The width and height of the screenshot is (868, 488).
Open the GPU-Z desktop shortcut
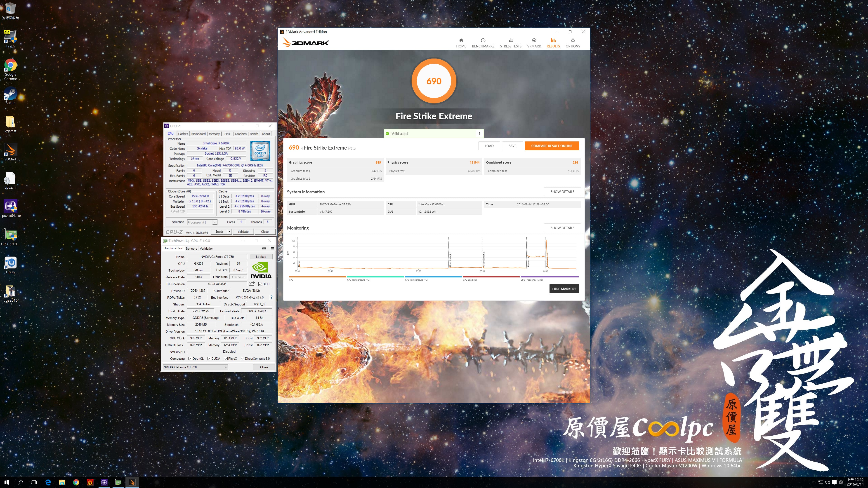pos(10,237)
